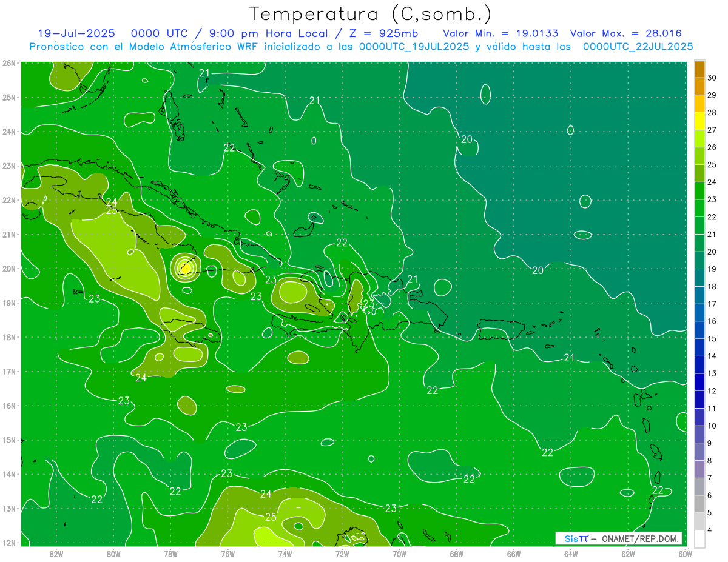Click the "14N" latitude axis label

click(x=9, y=474)
